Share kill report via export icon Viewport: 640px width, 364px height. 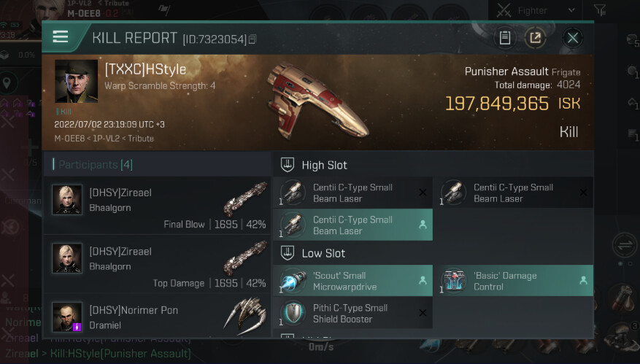pos(535,38)
